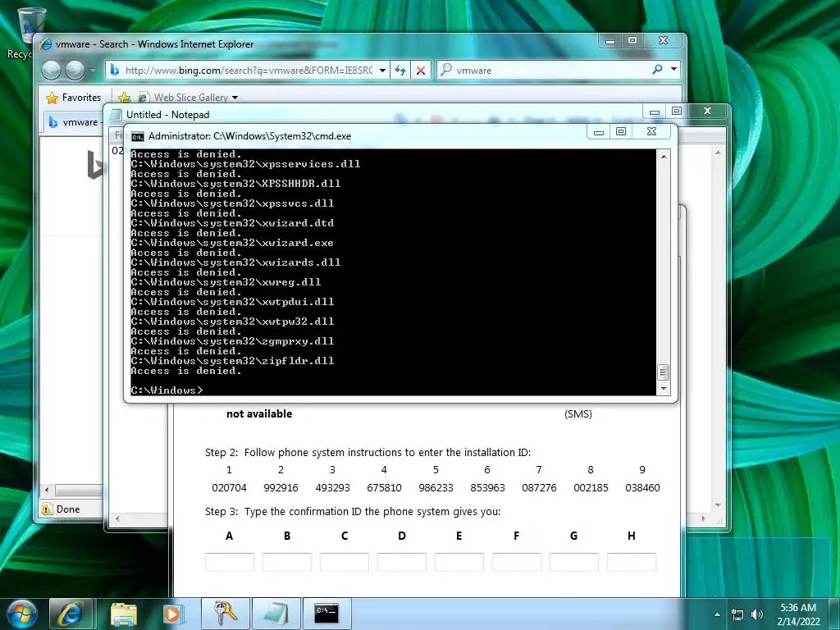Click Notepad vertical scroll up arrow

718,153
